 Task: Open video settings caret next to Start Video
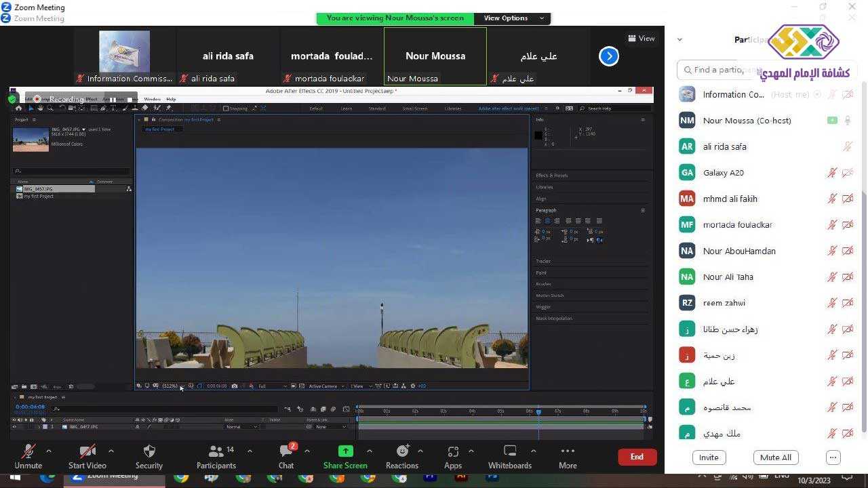point(111,451)
